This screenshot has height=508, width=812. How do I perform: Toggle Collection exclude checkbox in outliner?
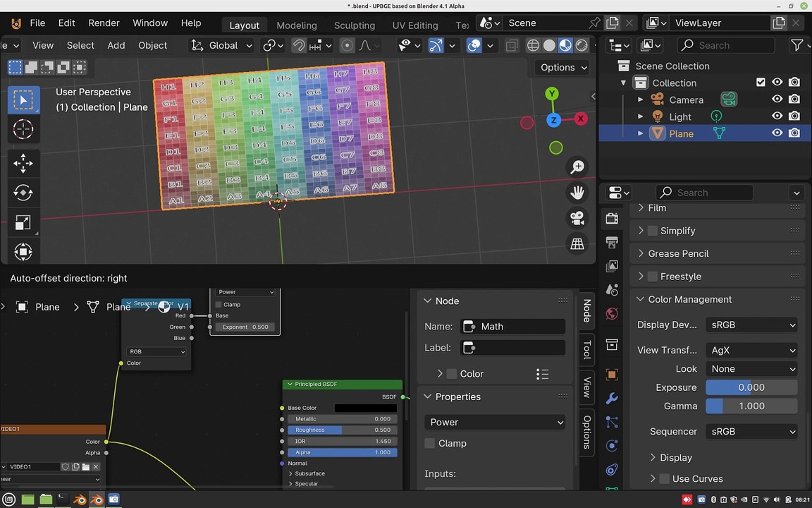tap(761, 83)
